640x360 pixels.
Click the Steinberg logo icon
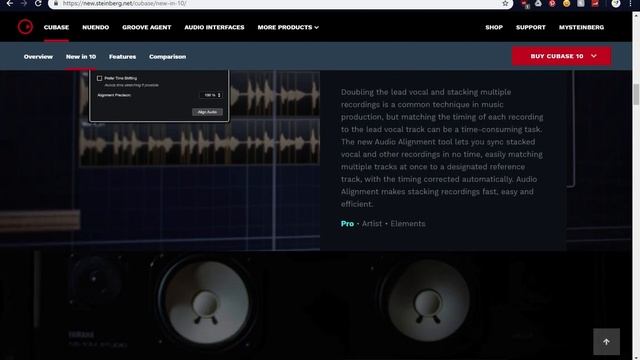(25, 27)
